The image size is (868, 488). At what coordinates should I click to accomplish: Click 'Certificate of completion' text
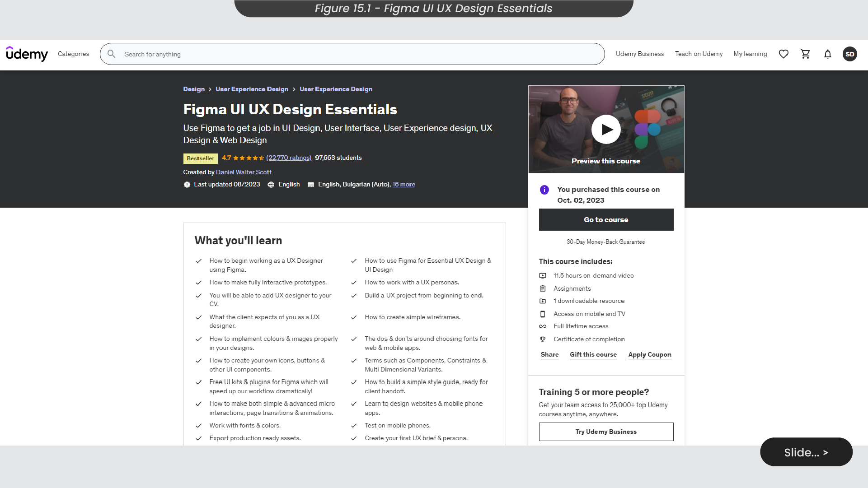(x=589, y=339)
